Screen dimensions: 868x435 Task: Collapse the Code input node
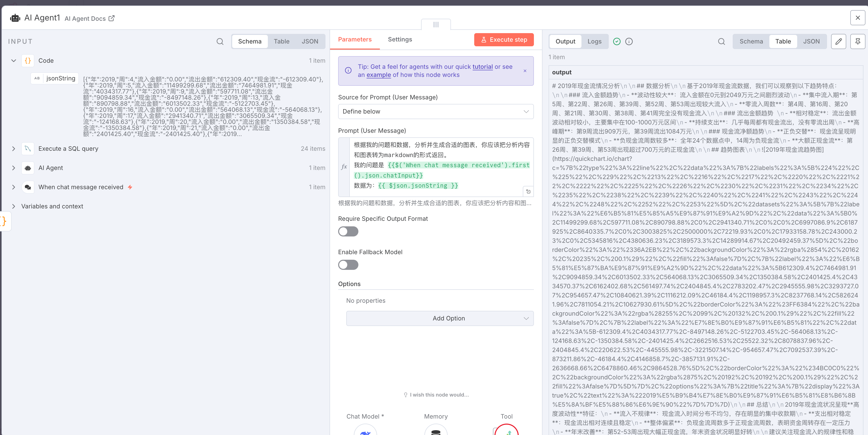pyautogui.click(x=13, y=61)
